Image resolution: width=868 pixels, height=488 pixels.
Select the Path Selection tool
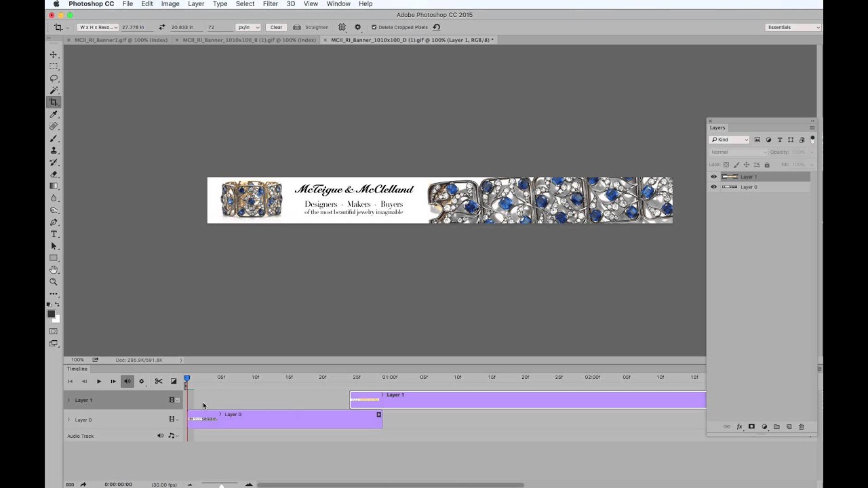coord(54,246)
